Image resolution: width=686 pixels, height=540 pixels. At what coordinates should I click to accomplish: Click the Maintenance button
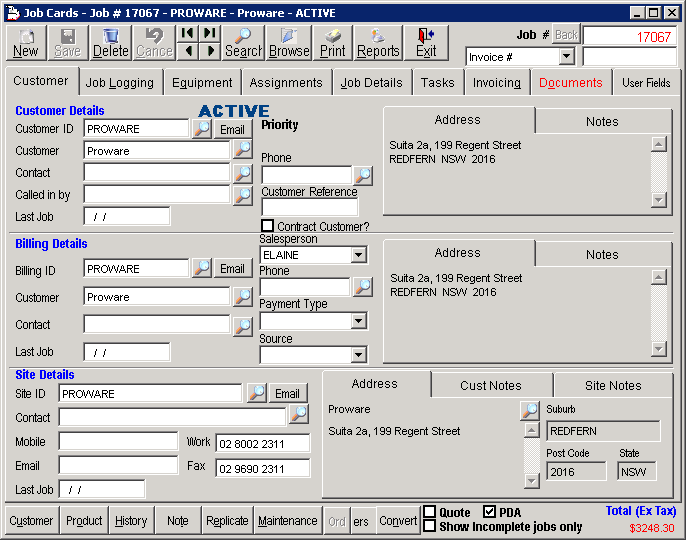coord(287,521)
